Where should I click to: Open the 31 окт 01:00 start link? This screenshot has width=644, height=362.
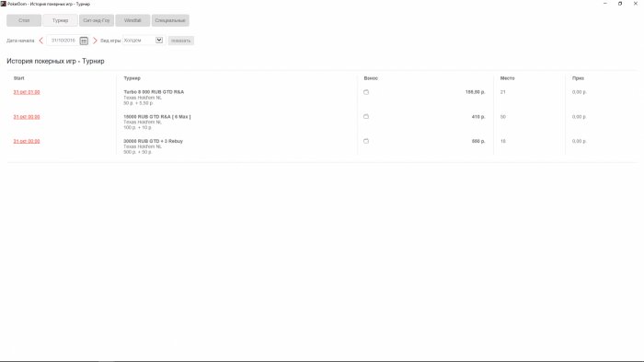click(x=27, y=92)
